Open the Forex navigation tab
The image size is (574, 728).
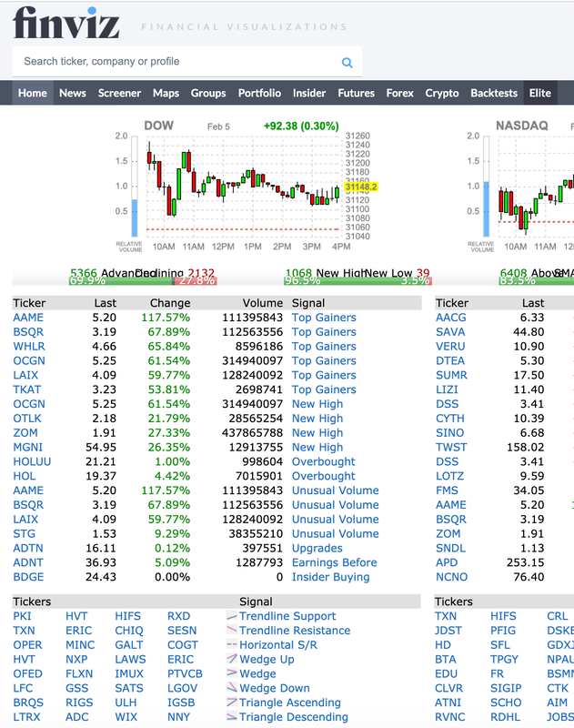(x=399, y=93)
